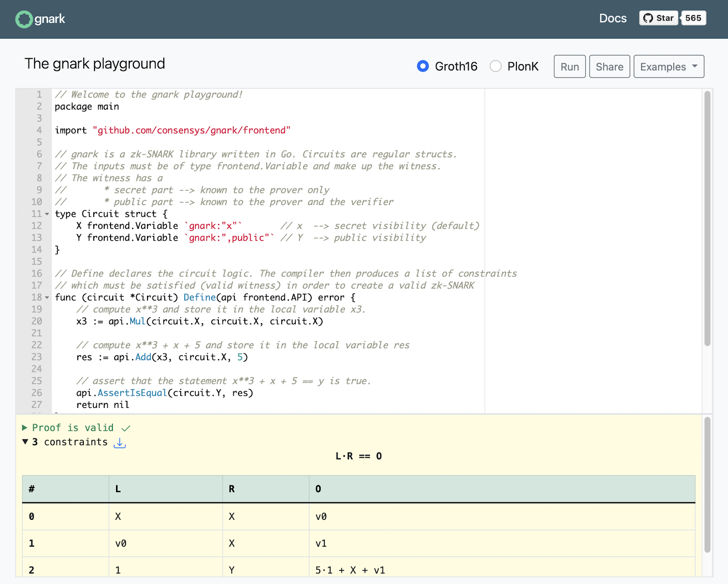
Task: Click the gnark brand name
Action: coord(50,19)
